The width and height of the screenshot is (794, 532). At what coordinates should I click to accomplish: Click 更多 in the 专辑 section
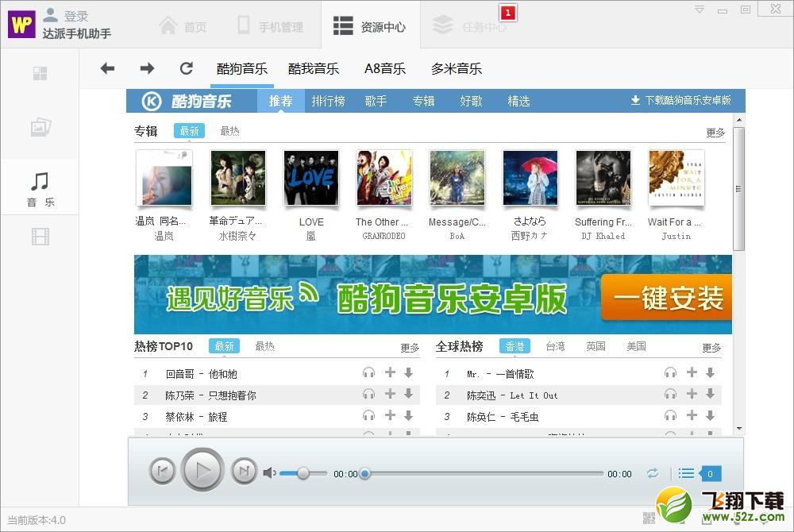[715, 133]
